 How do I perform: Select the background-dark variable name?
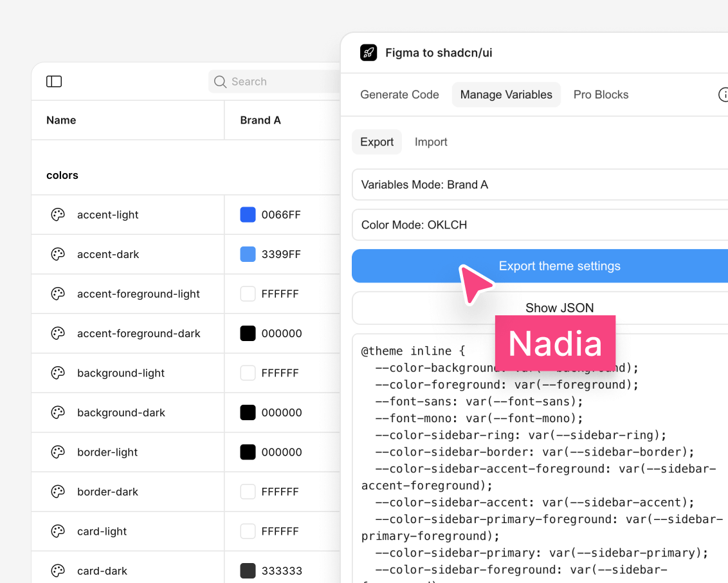121,412
